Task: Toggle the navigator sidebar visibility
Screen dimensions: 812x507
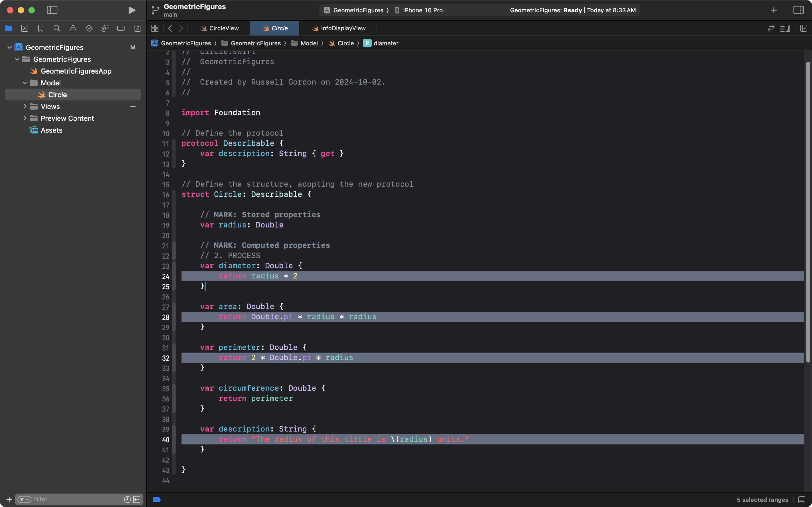Action: click(x=52, y=10)
